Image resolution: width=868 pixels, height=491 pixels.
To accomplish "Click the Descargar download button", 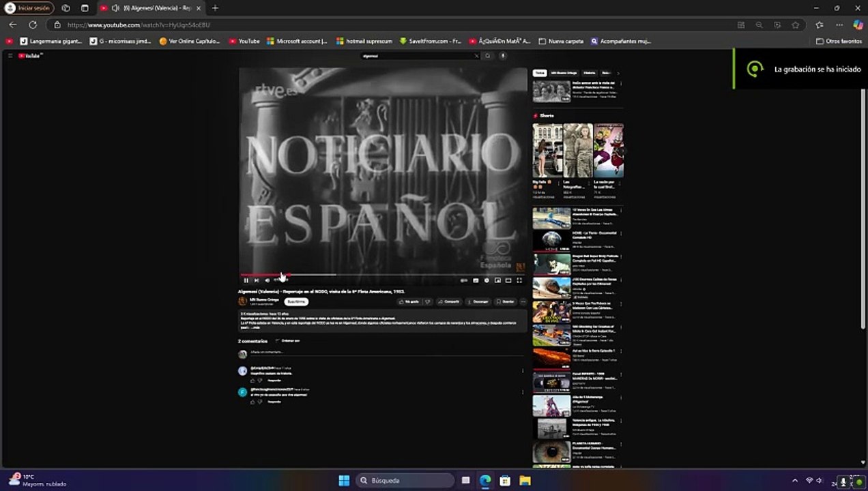I will [x=478, y=301].
